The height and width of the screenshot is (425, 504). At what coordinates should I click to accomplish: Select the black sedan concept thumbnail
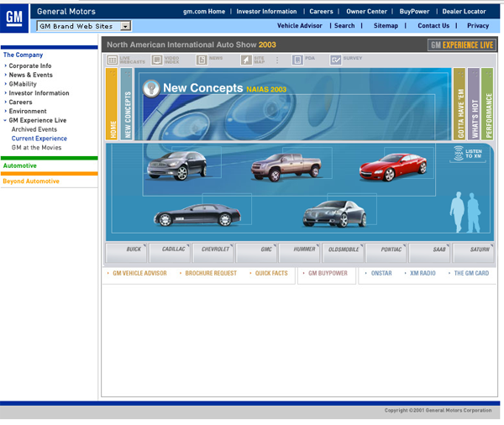coord(197,214)
